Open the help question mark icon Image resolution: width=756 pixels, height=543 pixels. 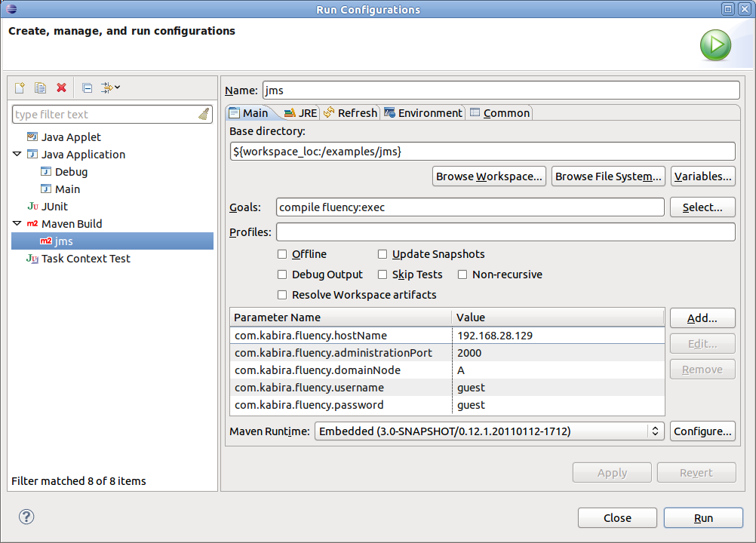click(26, 517)
